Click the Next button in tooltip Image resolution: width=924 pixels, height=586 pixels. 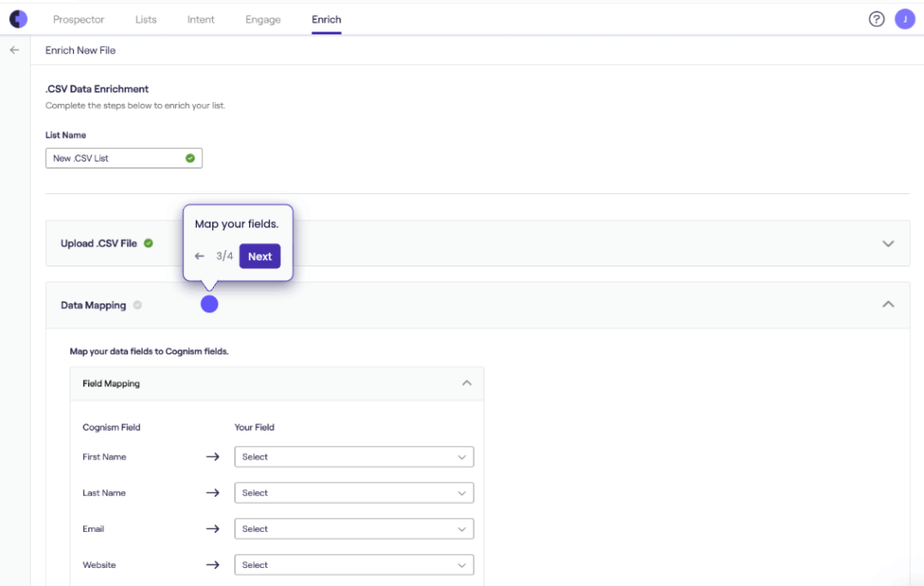point(260,256)
